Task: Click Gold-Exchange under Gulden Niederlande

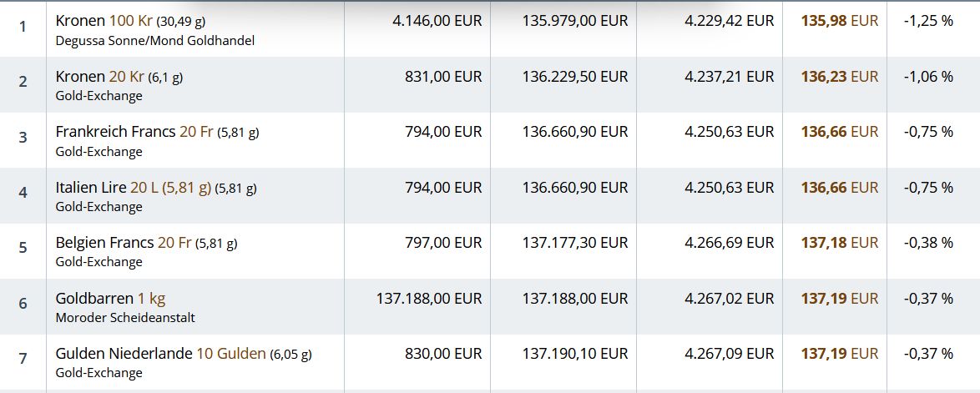Action: point(99,373)
